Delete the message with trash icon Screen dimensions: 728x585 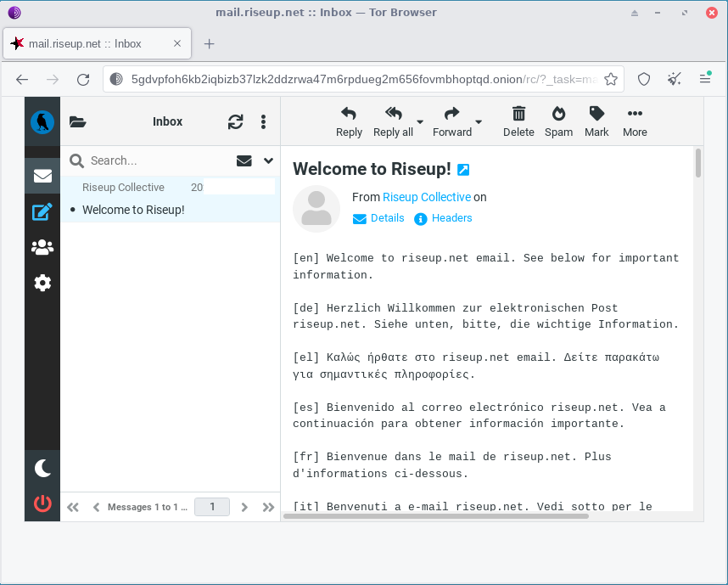click(518, 121)
